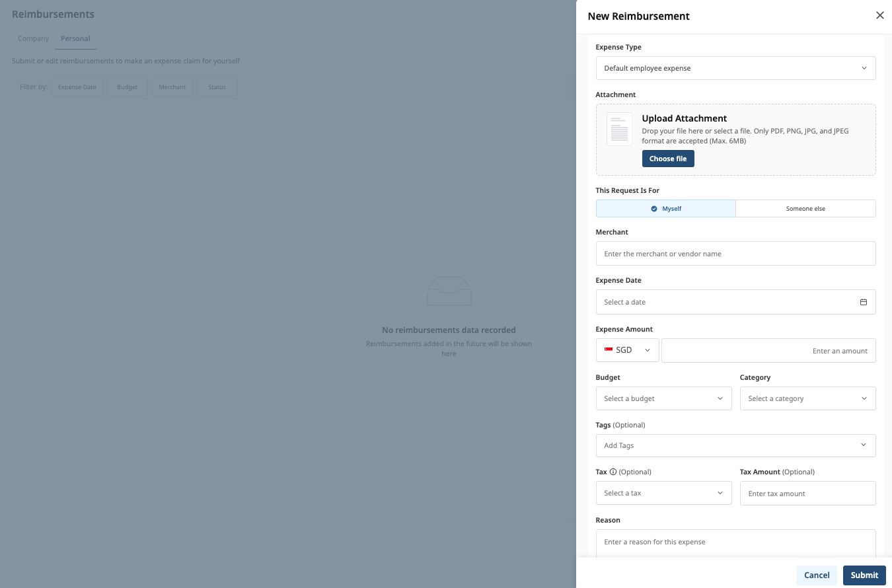Click the document icon in Upload Attachment
Viewport: 892px width, 588px height.
click(x=619, y=129)
